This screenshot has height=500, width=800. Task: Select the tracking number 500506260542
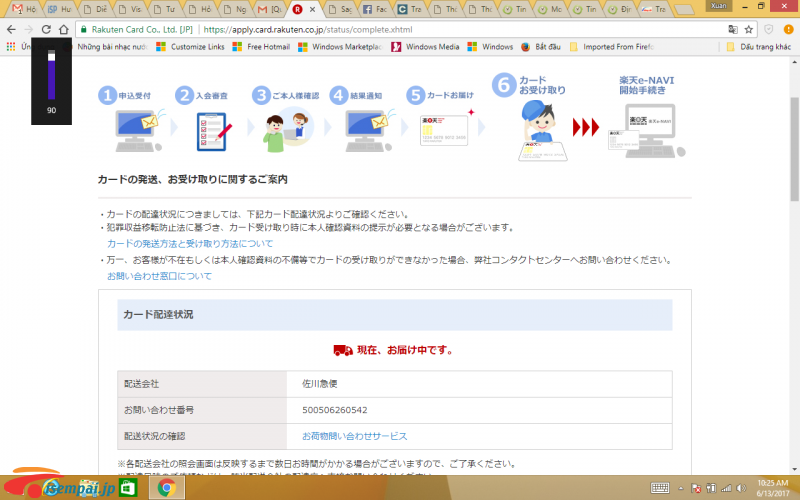335,410
